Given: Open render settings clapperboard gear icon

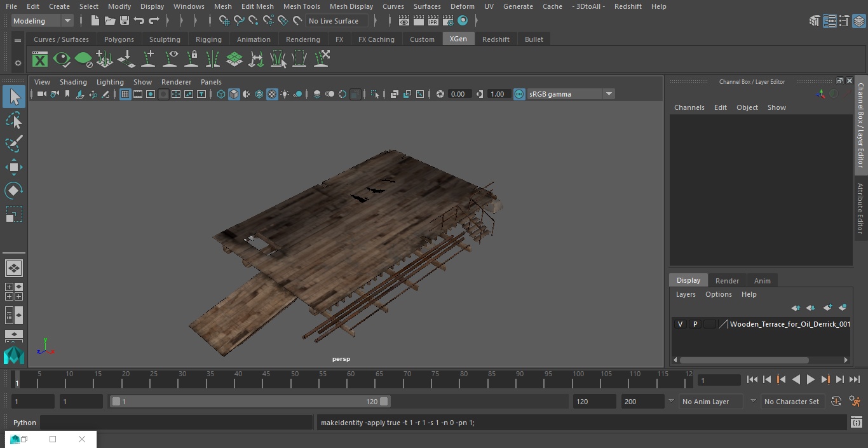Looking at the screenshot, I should pyautogui.click(x=448, y=21).
